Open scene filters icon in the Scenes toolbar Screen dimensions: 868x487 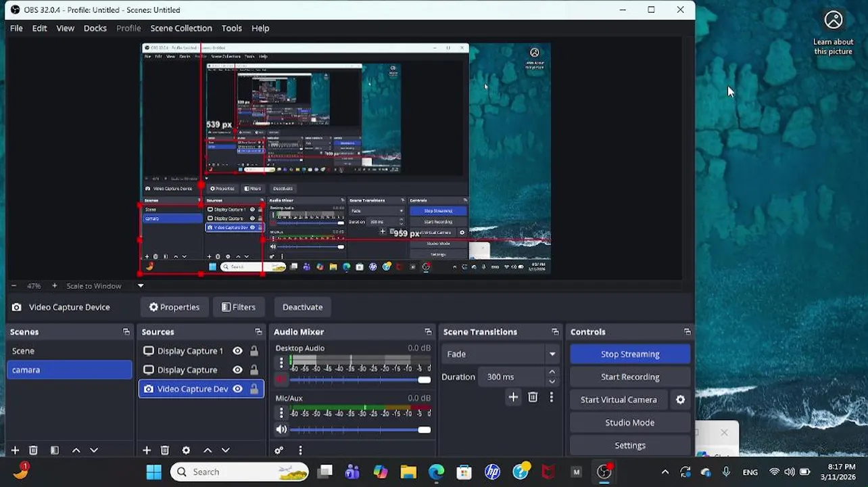tap(55, 450)
